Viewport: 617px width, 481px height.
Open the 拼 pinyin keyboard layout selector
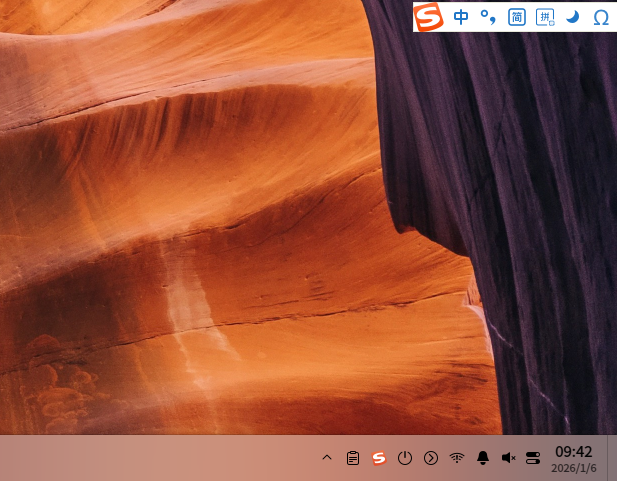point(545,17)
